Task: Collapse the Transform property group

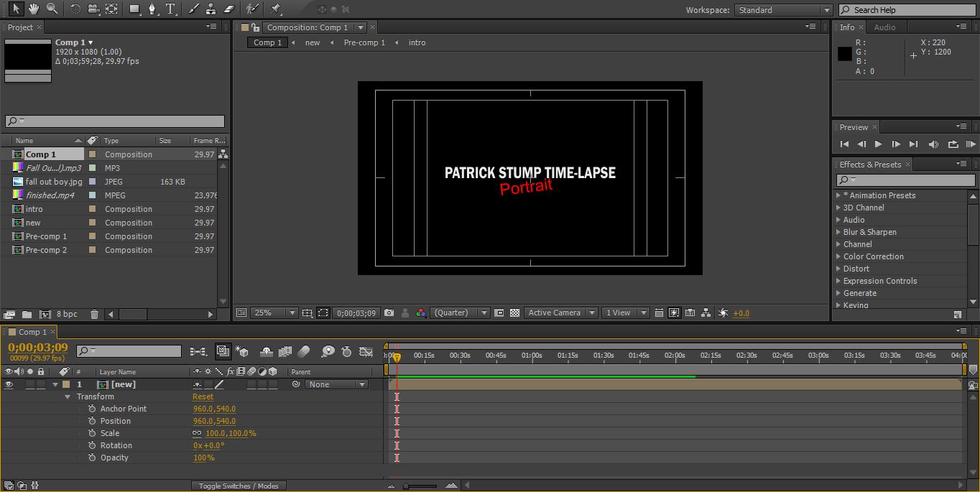Action: point(68,396)
